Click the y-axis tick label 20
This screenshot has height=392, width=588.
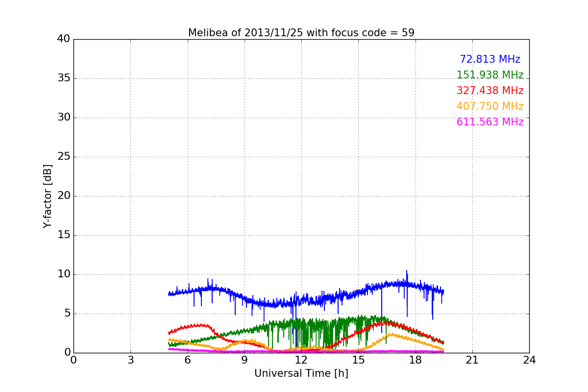click(64, 196)
